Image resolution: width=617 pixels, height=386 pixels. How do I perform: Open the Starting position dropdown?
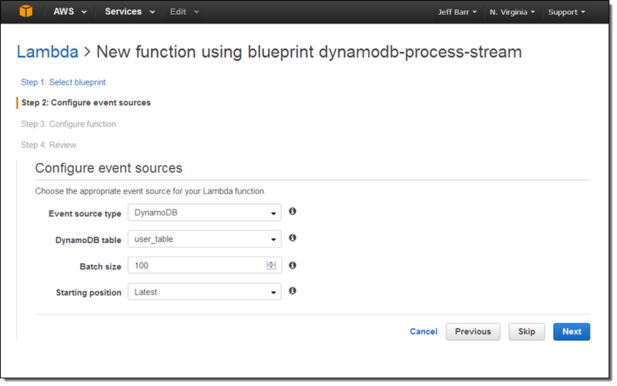click(205, 292)
